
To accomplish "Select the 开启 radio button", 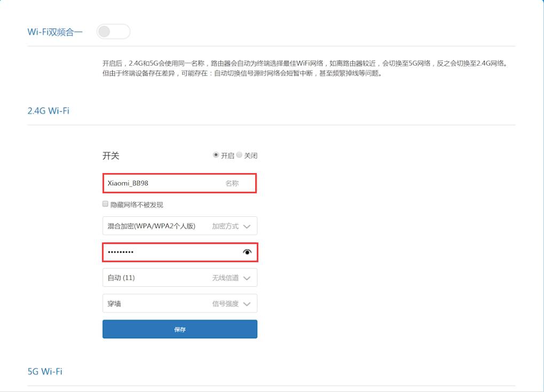I will (x=216, y=155).
